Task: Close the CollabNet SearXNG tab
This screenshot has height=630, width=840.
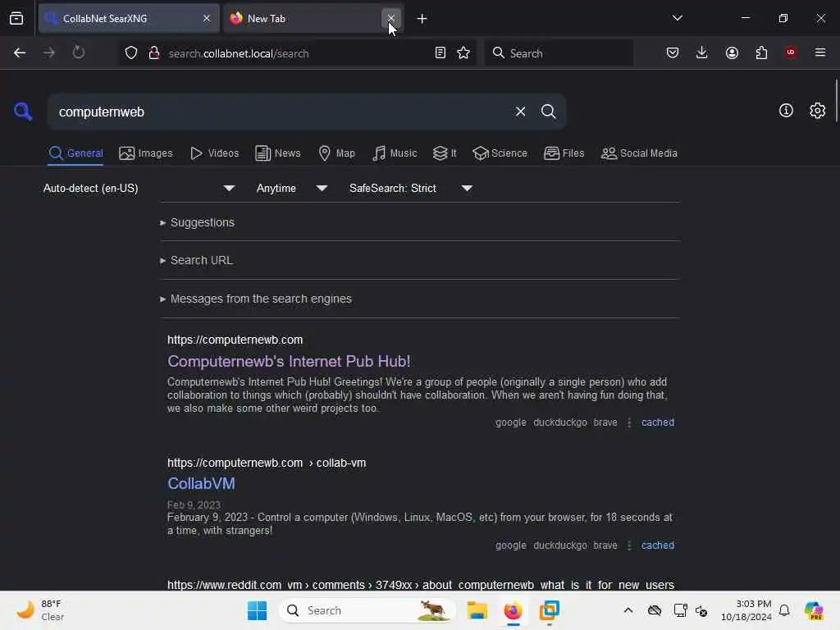Action: pos(207,18)
